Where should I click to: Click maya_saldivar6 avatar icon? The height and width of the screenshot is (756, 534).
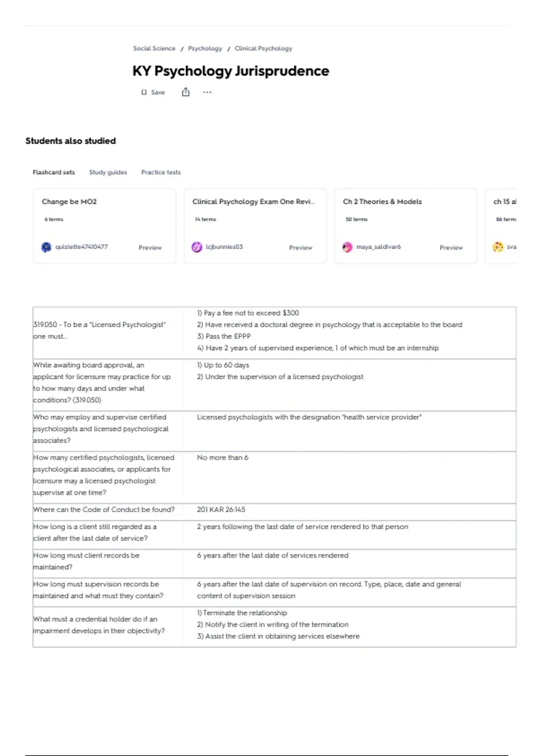point(347,247)
